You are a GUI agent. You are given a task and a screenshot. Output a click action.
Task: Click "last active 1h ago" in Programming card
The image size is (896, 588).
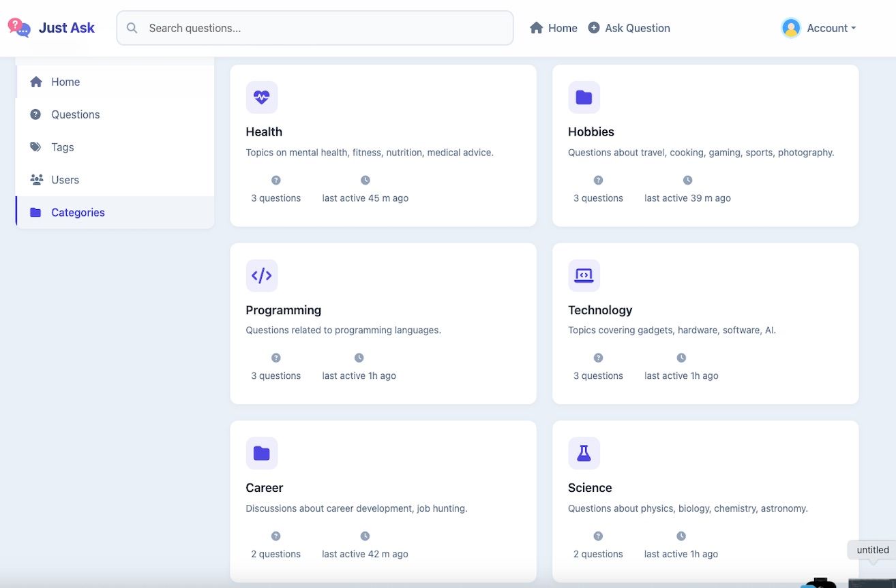coord(359,376)
